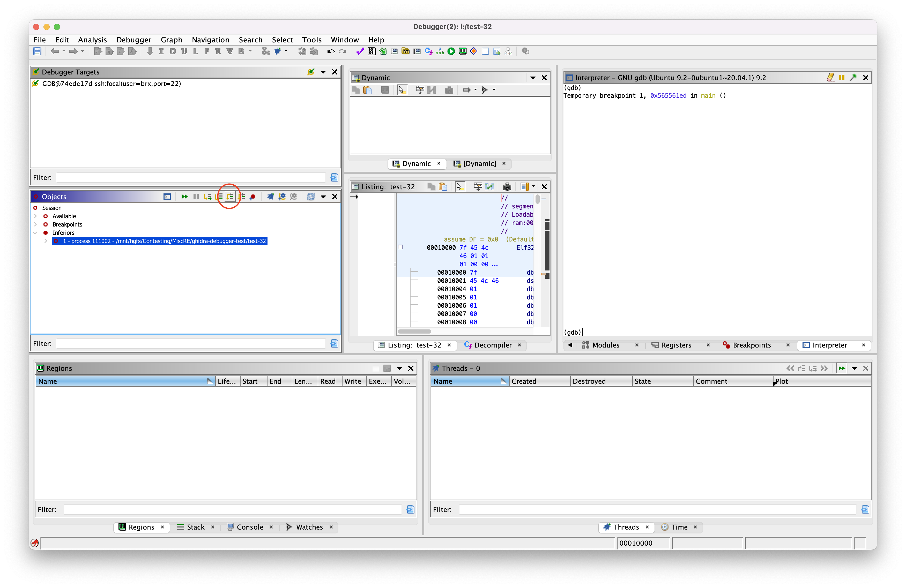Save the current program
This screenshot has width=906, height=588.
click(37, 51)
